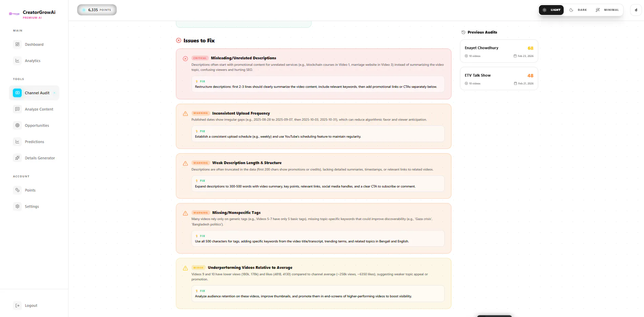Switch to Minimal theme
The width and height of the screenshot is (644, 317).
tap(607, 10)
